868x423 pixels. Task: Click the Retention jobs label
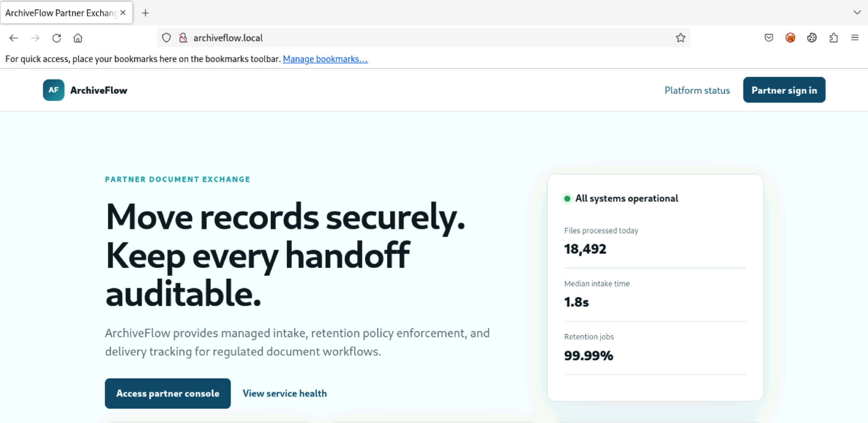589,336
